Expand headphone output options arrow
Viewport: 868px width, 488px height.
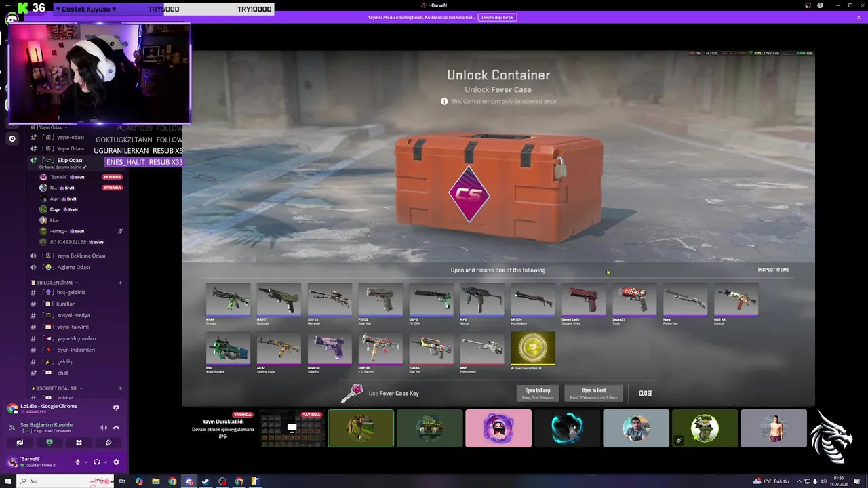pyautogui.click(x=105, y=462)
